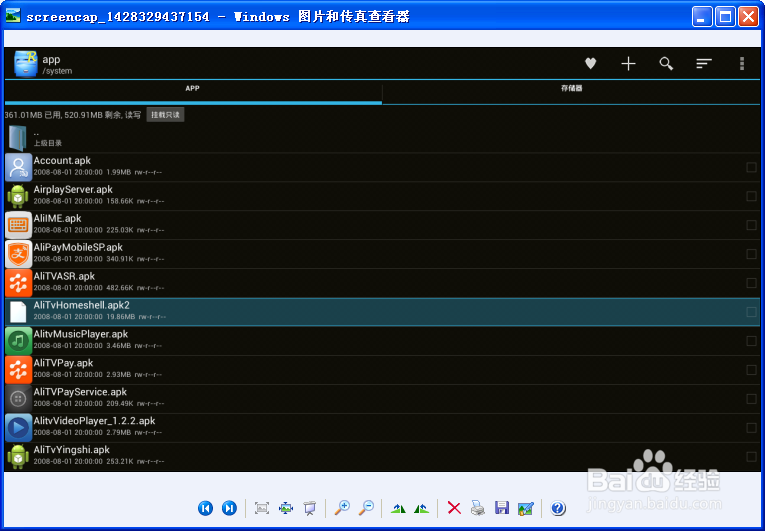Tap the plus add-new icon
Image resolution: width=765 pixels, height=531 pixels.
628,63
